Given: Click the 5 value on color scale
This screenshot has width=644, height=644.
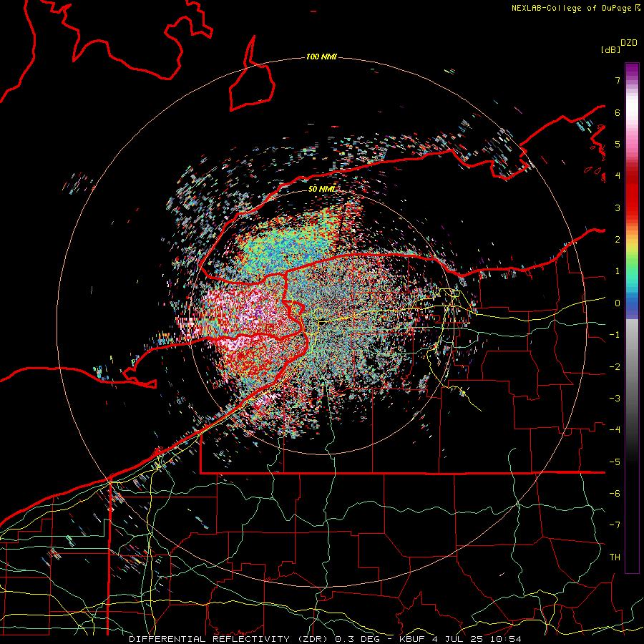Looking at the screenshot, I should pos(618,144).
